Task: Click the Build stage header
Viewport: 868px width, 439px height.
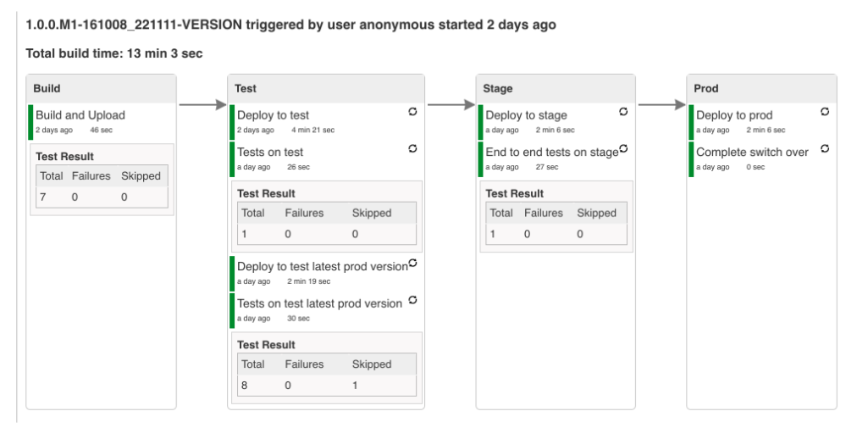Action: click(47, 88)
